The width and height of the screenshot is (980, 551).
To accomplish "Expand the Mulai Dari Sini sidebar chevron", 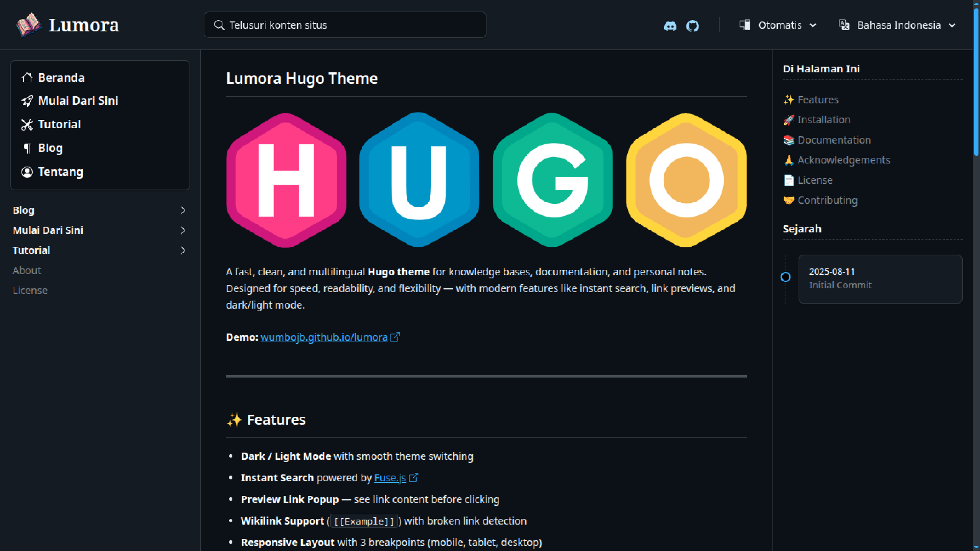I will [183, 230].
